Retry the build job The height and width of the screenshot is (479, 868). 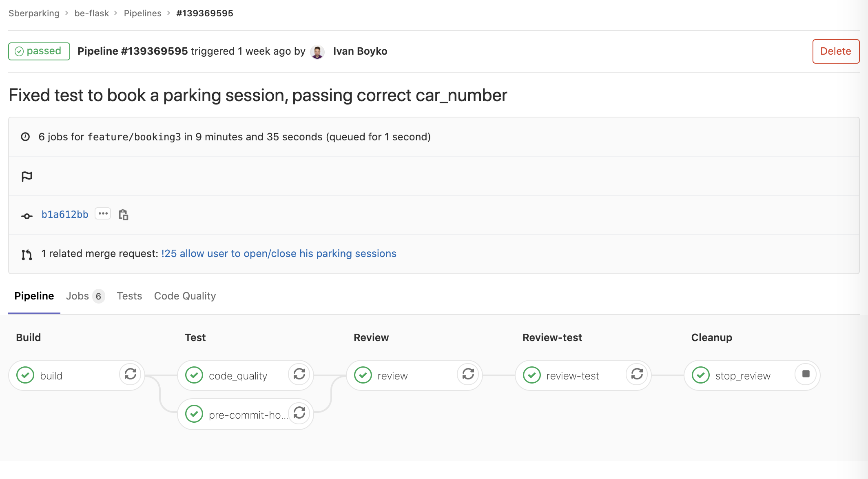(131, 374)
